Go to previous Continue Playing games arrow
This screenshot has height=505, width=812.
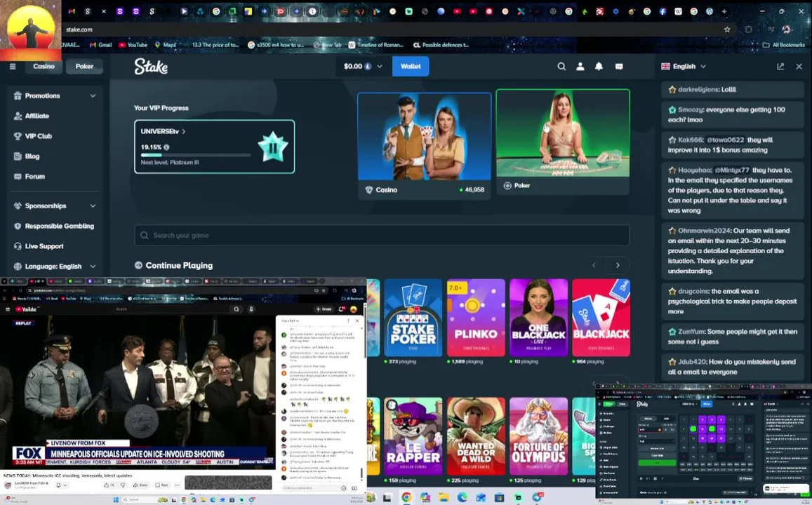594,265
